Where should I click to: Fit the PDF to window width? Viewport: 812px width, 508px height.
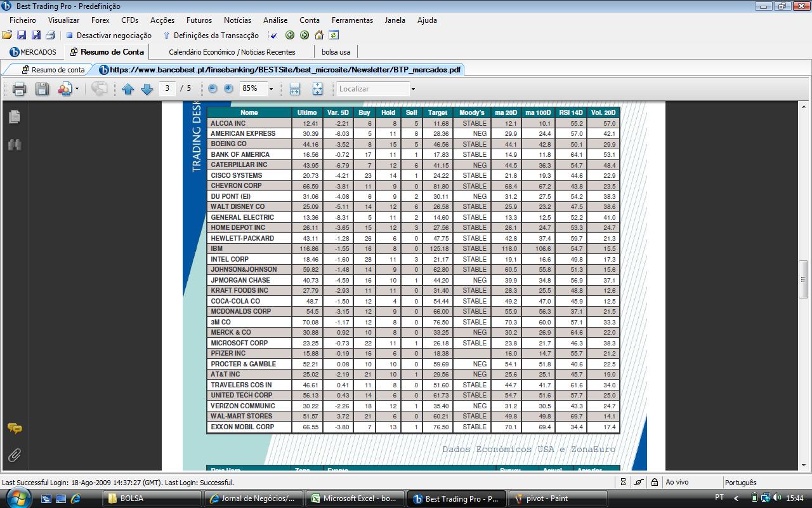294,89
